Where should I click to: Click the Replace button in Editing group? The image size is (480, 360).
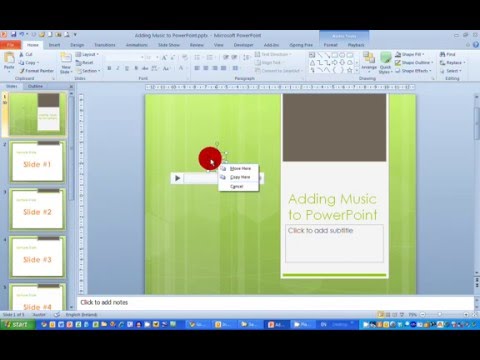point(453,63)
